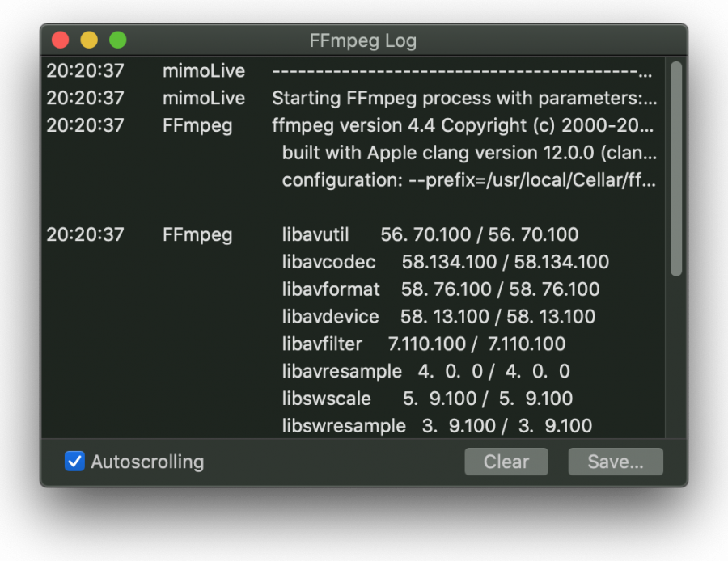Image resolution: width=728 pixels, height=561 pixels.
Task: Click the libavcodec 58.134.100 line
Action: pyautogui.click(x=445, y=262)
